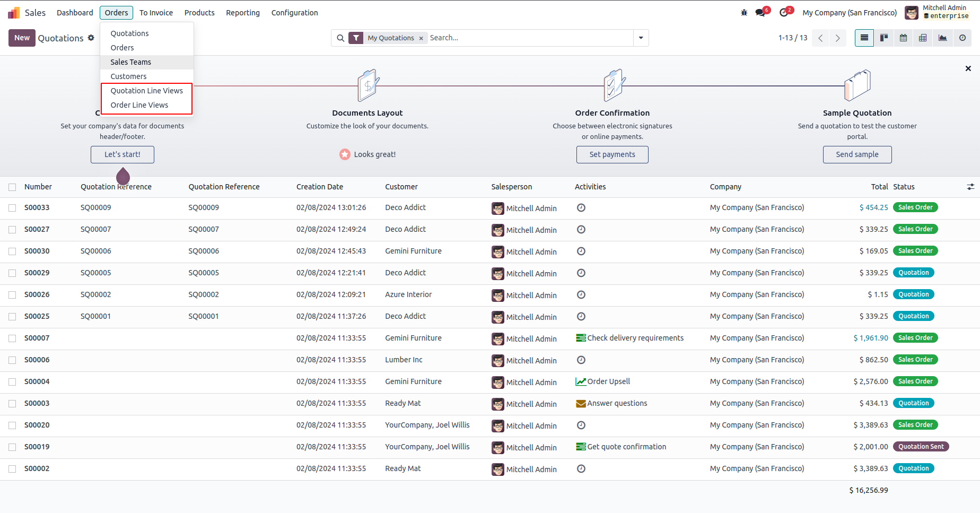Open activity clock for order S00030
Viewport: 980px width, 513px height.
[581, 251]
